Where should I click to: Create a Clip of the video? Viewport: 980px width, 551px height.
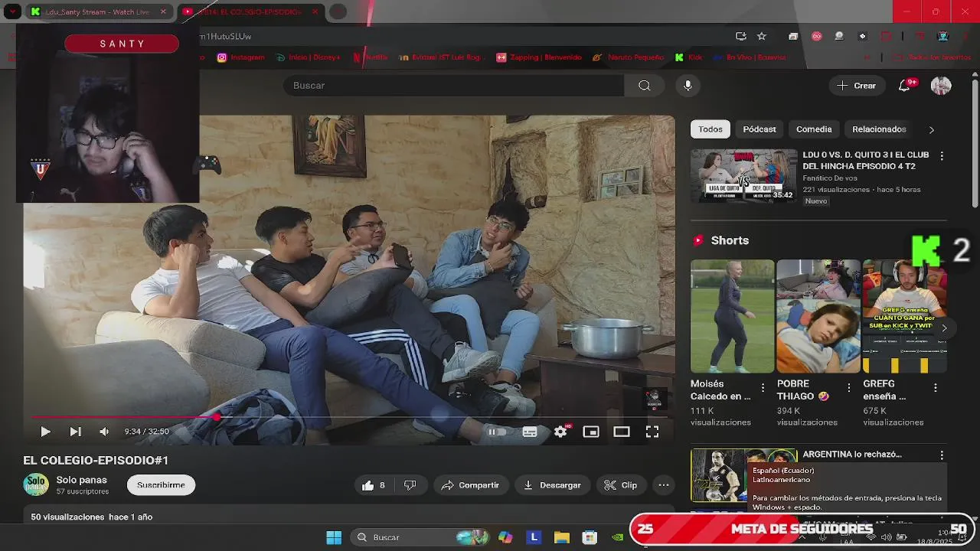[621, 485]
